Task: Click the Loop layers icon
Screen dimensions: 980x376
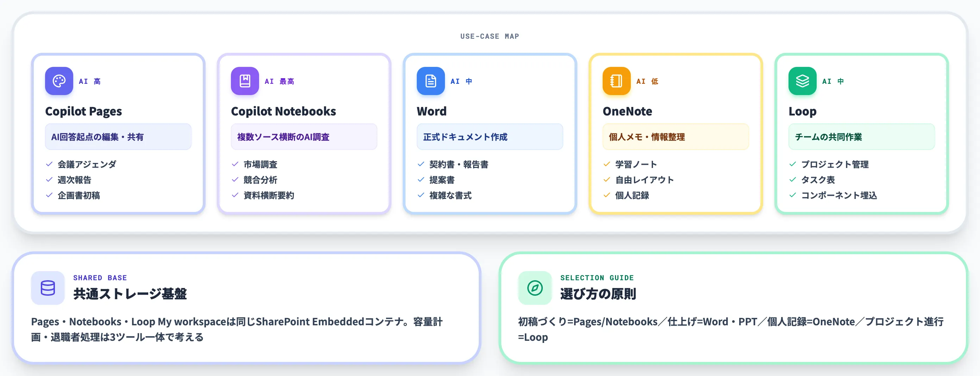Action: coord(802,81)
